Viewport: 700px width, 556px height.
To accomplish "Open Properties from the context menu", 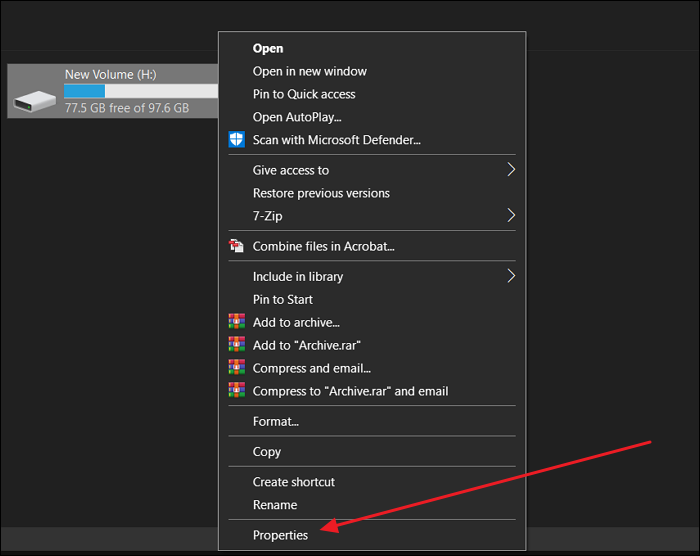I will 280,535.
